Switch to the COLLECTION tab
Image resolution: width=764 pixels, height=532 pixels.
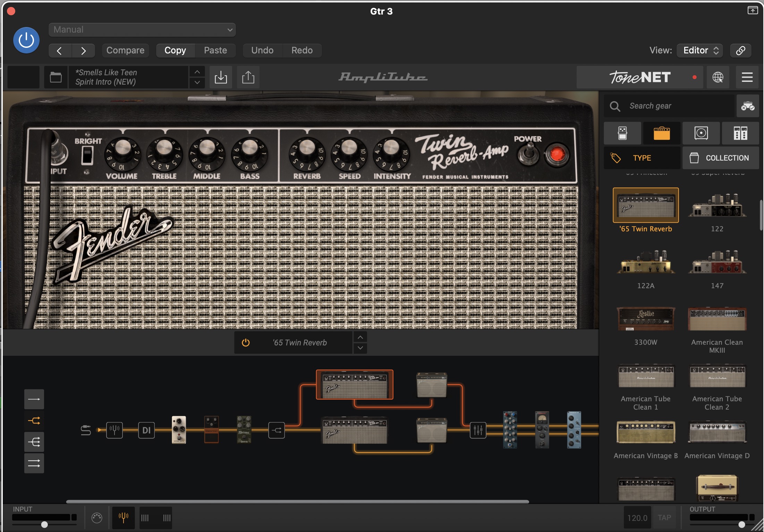[x=721, y=158]
